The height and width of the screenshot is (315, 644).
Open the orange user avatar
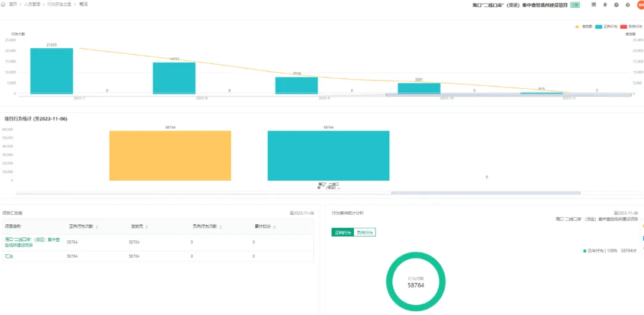coord(640,5)
